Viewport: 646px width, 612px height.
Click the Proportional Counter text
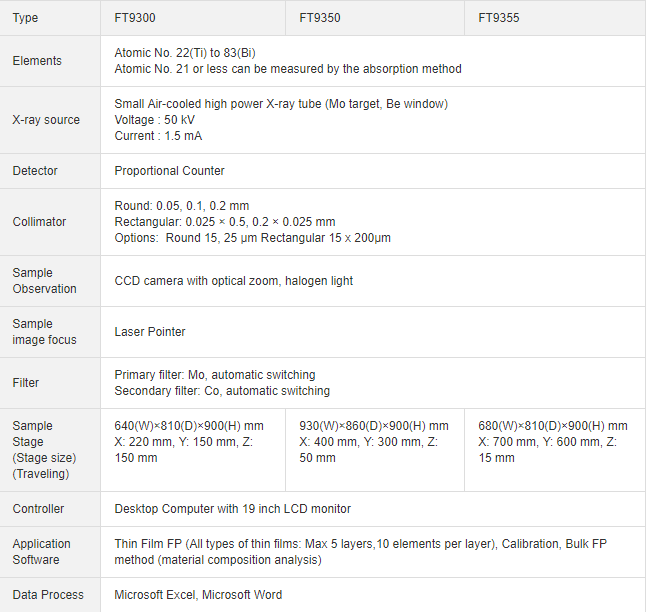[x=169, y=171]
